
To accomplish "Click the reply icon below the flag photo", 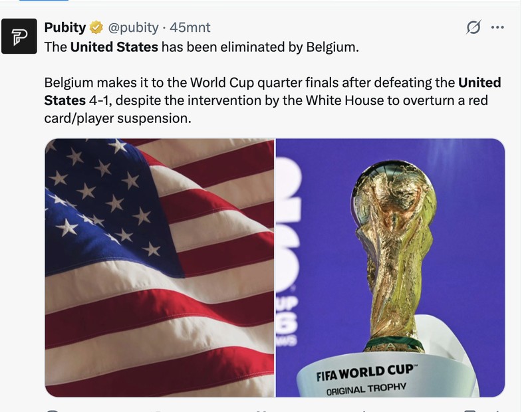I will click(53, 411).
